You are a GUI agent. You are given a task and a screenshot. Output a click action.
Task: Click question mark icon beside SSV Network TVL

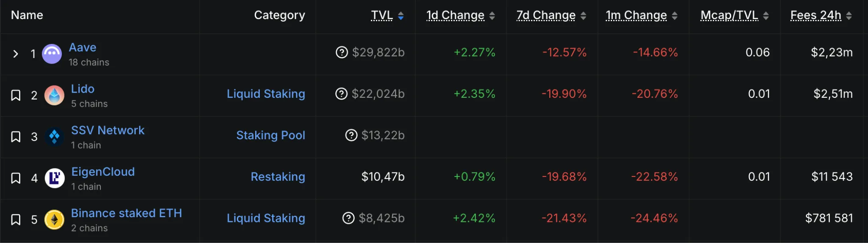pos(351,135)
